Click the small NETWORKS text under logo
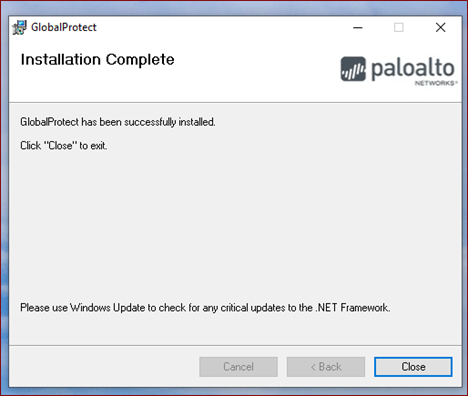The height and width of the screenshot is (396, 468). tap(436, 83)
